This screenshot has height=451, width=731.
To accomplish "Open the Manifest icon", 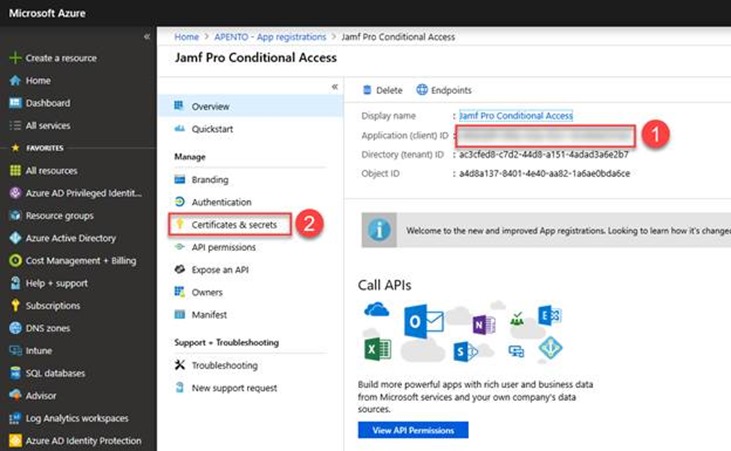I will (179, 314).
